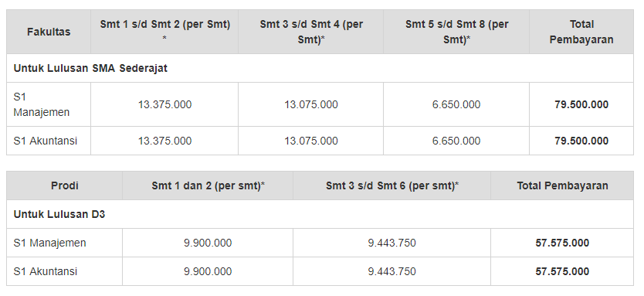The width and height of the screenshot is (644, 296).
Task: Select the 13.375.000 value for S1 Manajemen
Action: [x=164, y=104]
